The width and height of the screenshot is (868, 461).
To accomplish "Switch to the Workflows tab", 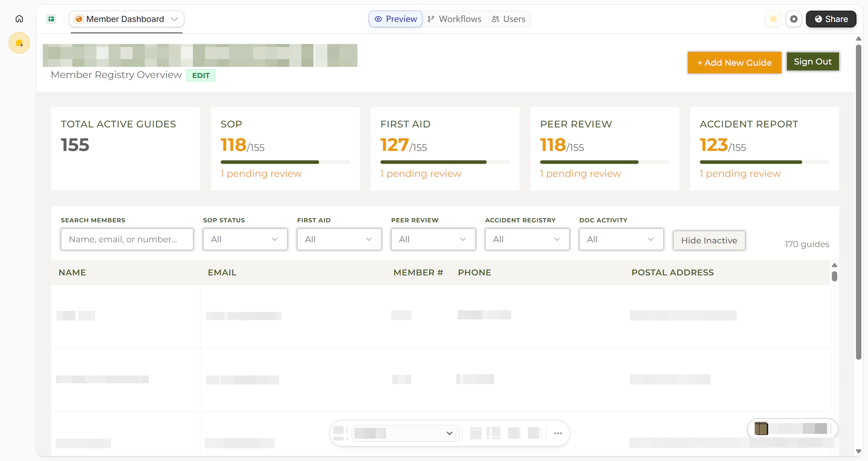I will point(454,19).
